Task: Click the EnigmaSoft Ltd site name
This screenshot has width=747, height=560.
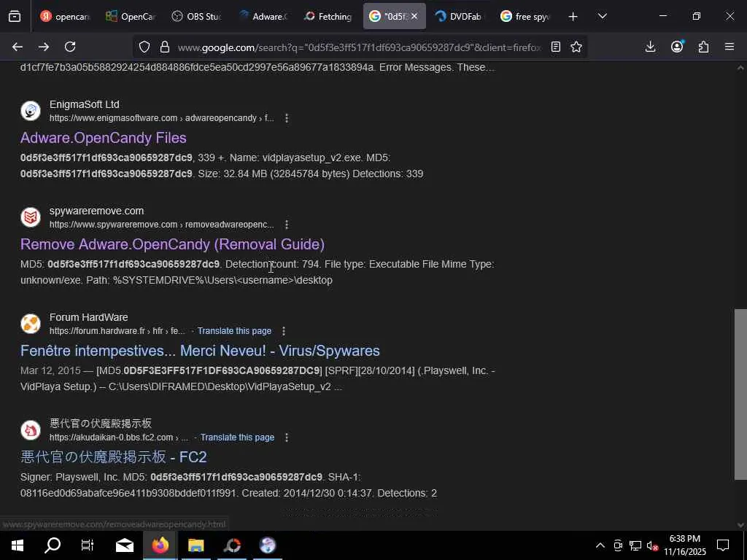Action: pyautogui.click(x=85, y=105)
